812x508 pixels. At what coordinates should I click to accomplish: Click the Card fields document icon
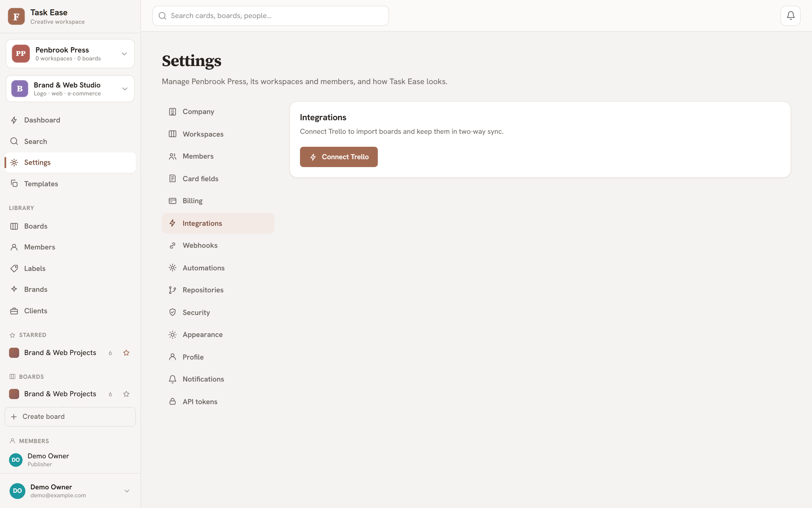point(173,178)
